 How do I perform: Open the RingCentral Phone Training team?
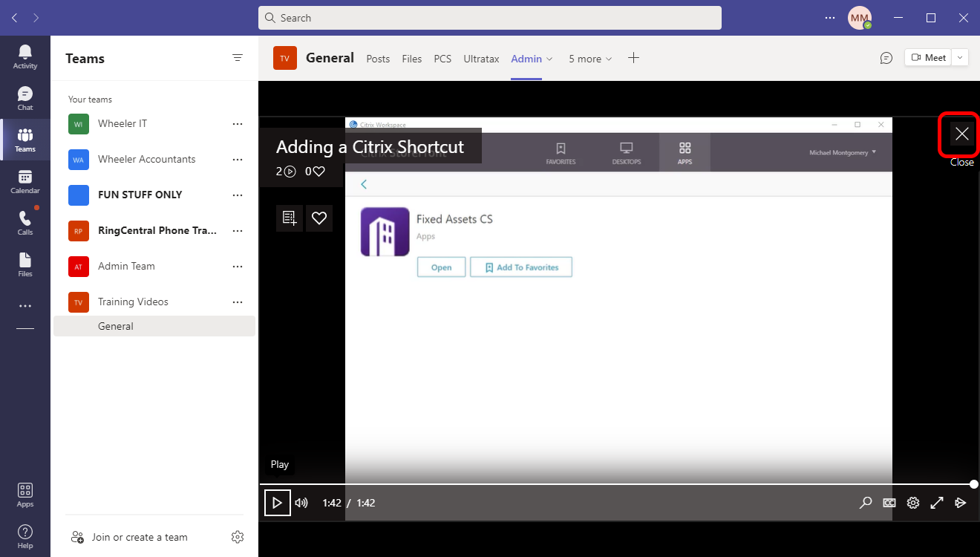[x=157, y=230]
